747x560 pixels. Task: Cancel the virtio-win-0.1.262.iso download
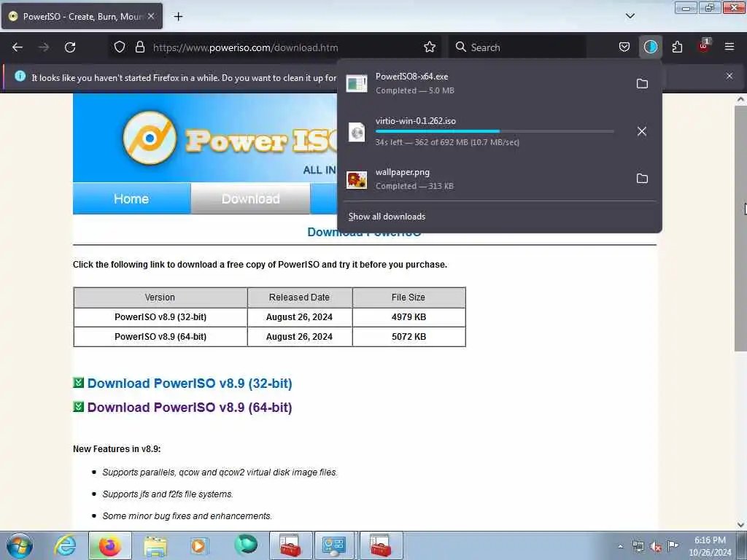(x=642, y=131)
